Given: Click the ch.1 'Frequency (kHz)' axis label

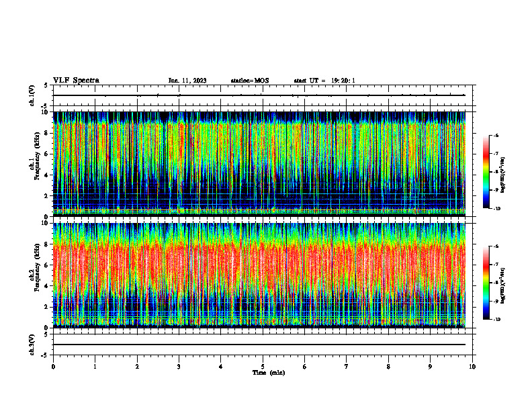Looking at the screenshot, I should pos(37,156).
